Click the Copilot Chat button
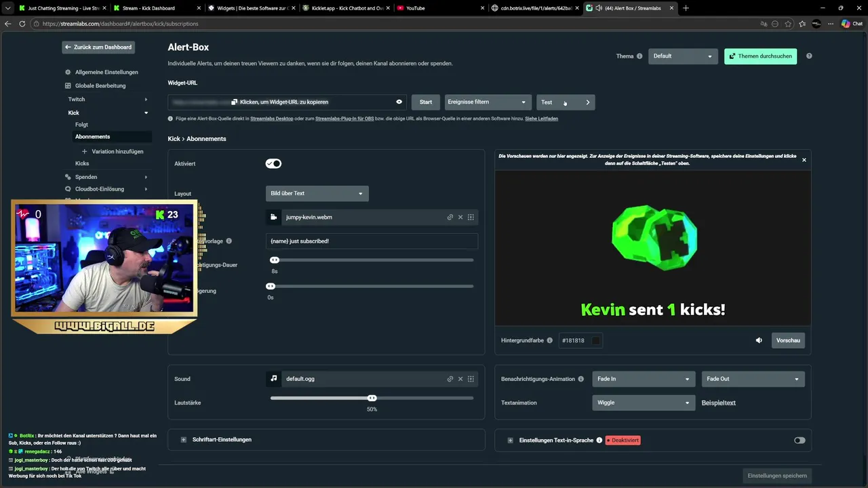This screenshot has height=488, width=868. (852, 23)
